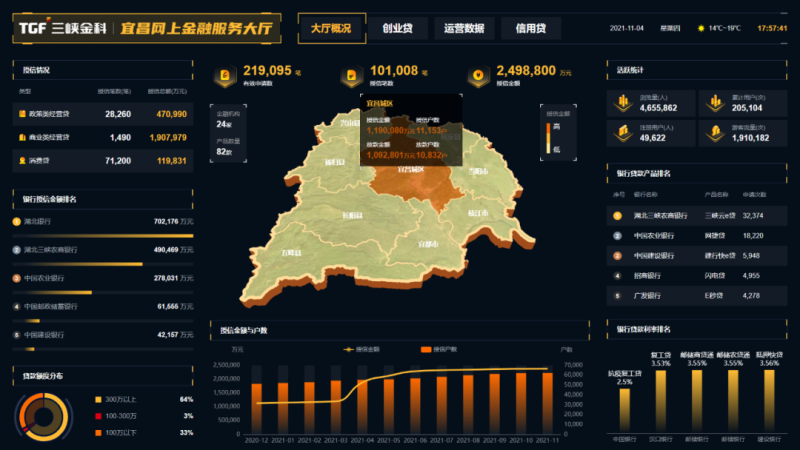Click the TGF 三峡金科 logo
The height and width of the screenshot is (450, 800).
tap(62, 28)
